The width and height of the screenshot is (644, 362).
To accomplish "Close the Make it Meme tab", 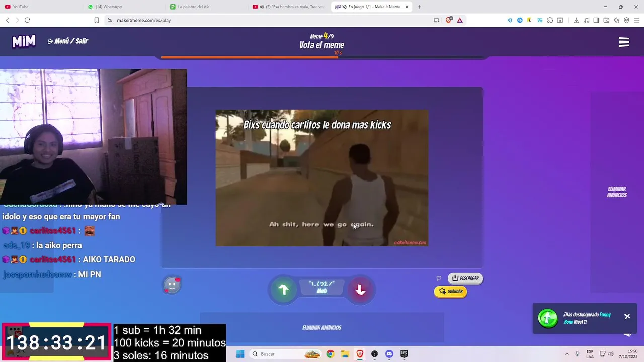I will pyautogui.click(x=407, y=7).
